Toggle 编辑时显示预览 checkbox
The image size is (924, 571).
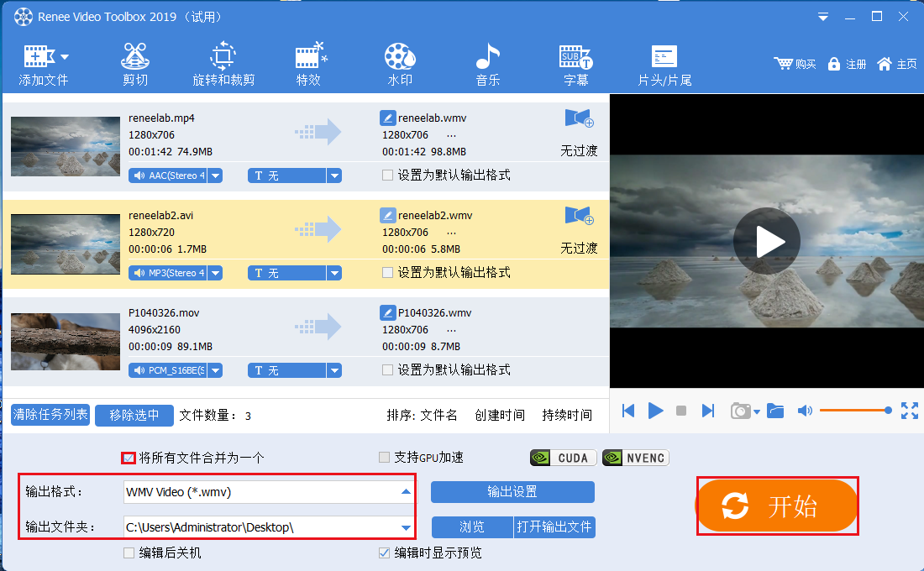[384, 553]
